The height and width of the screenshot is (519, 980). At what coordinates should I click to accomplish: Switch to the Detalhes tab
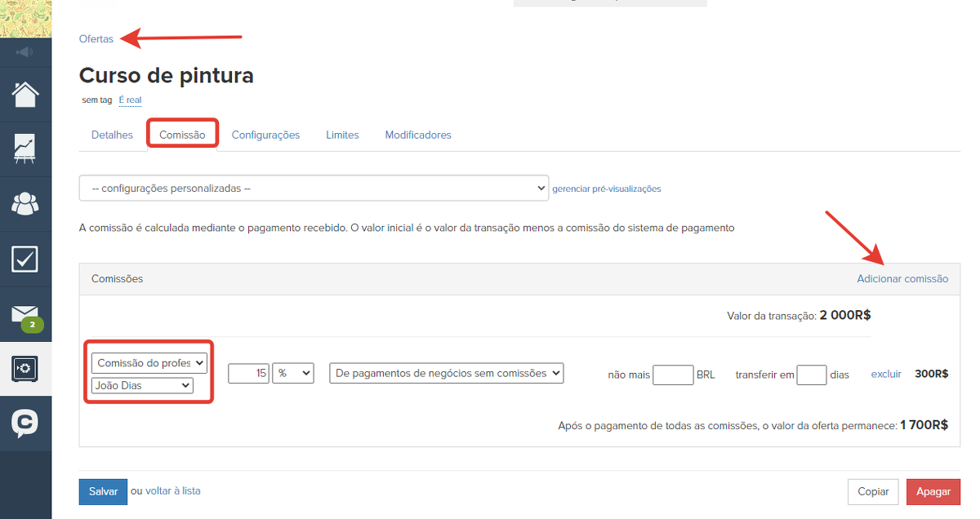click(112, 135)
